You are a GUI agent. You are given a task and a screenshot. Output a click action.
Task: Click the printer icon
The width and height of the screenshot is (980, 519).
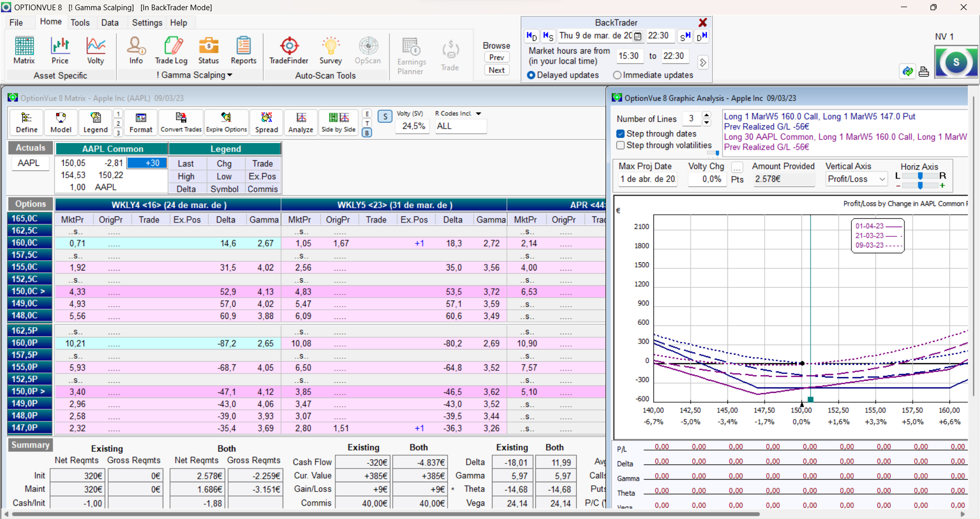point(924,71)
